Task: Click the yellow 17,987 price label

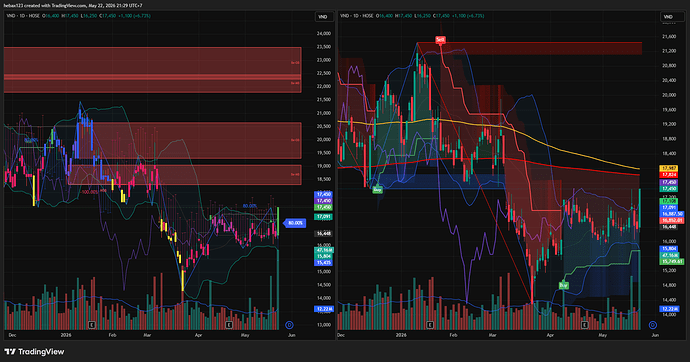Action: (668, 168)
